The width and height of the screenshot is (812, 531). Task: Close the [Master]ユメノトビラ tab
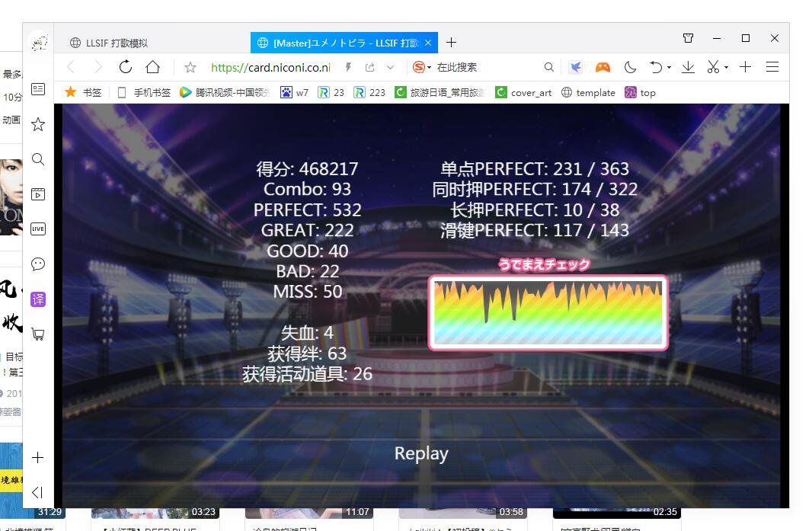coord(428,43)
